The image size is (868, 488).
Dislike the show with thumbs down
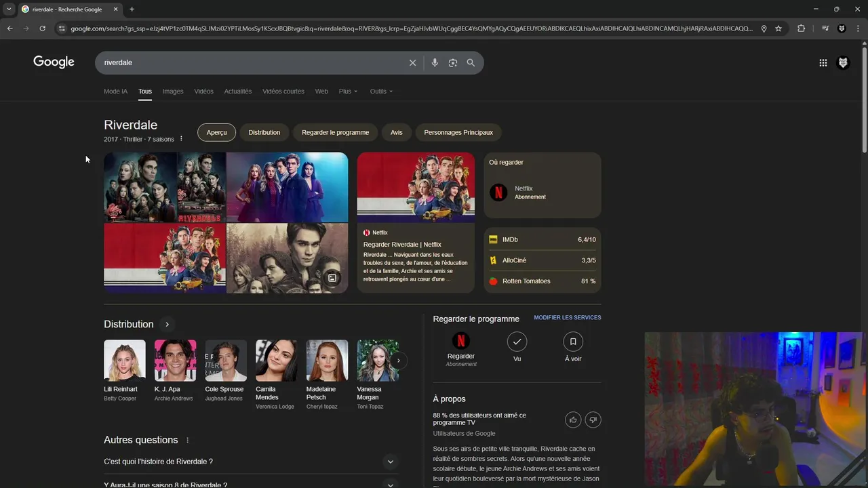[593, 420]
